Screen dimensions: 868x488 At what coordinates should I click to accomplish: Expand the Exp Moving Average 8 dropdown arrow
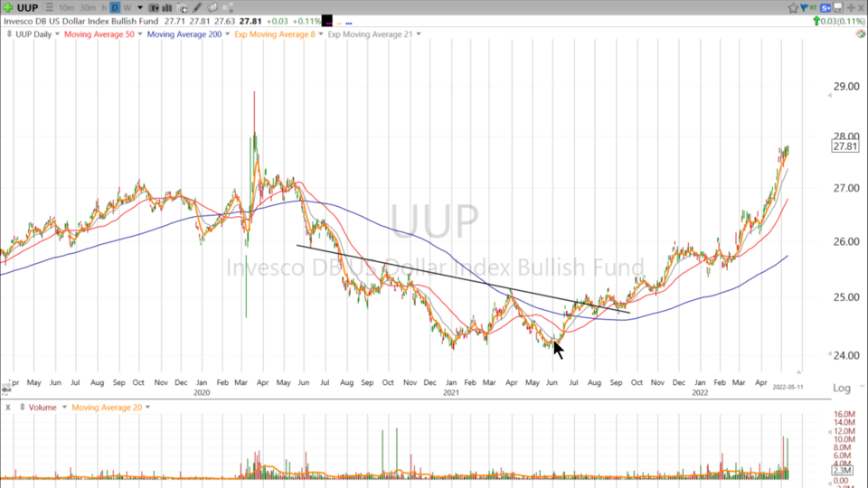coord(320,33)
